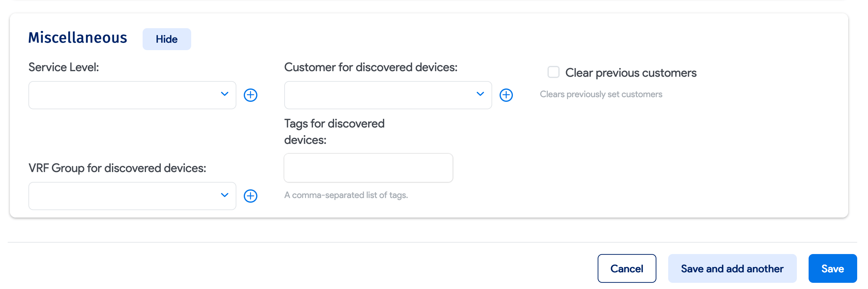Click the plus icon beside VRF Group
Viewport: 868px width, 289px height.
(x=250, y=196)
